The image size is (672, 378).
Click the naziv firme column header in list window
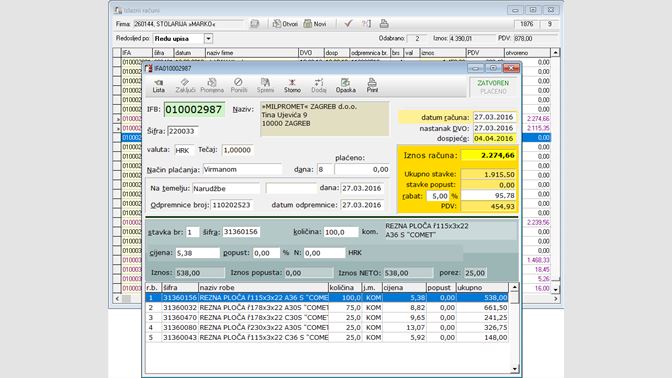[x=251, y=53]
